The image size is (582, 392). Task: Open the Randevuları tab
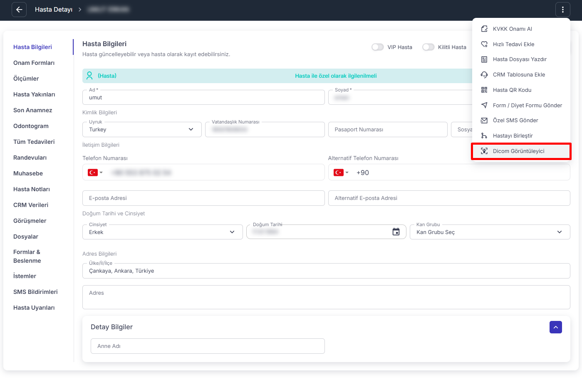click(x=30, y=158)
